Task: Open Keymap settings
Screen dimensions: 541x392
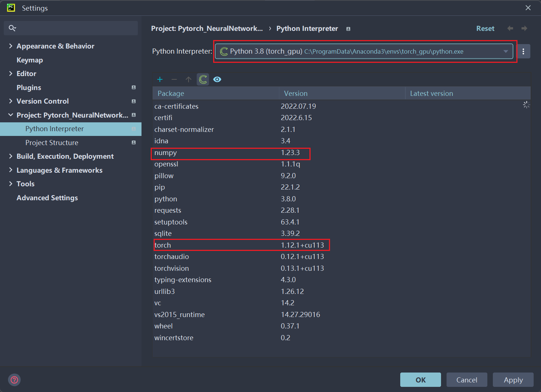Action: click(x=30, y=60)
